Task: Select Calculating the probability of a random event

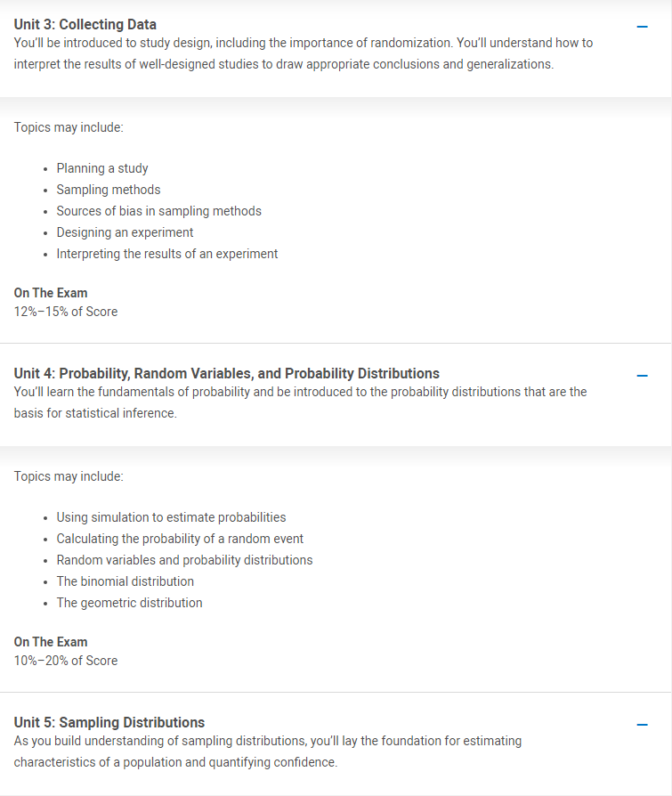Action: click(x=180, y=539)
